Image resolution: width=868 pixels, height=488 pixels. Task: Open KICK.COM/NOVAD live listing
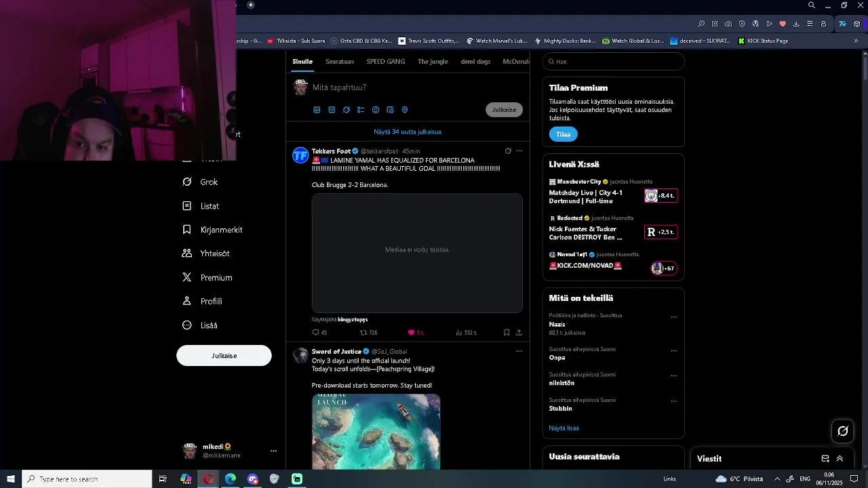(613, 262)
